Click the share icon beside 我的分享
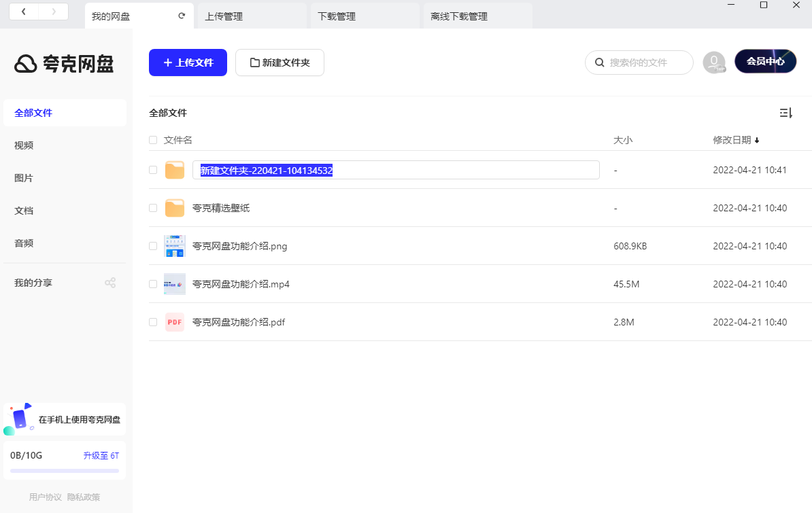The width and height of the screenshot is (812, 513). [x=109, y=283]
